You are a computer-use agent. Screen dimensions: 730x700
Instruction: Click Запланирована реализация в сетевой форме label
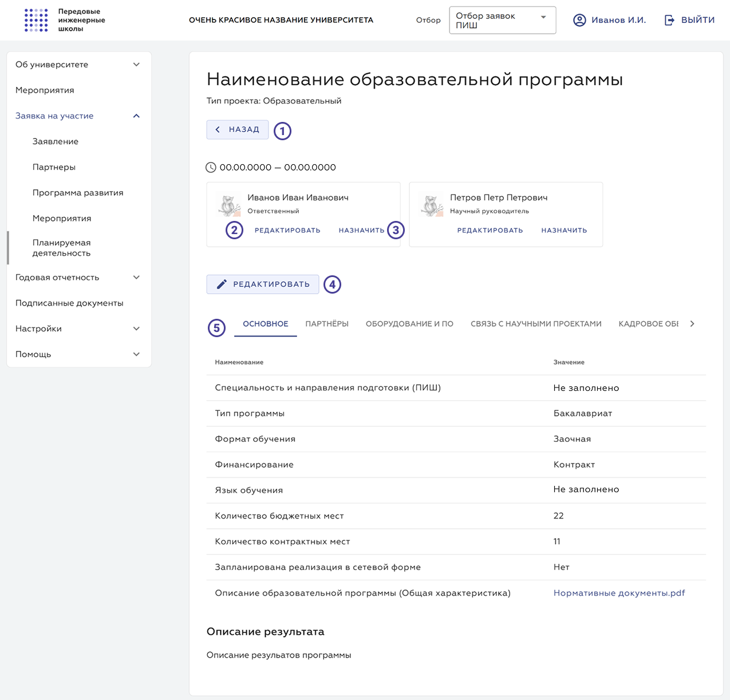(x=318, y=567)
